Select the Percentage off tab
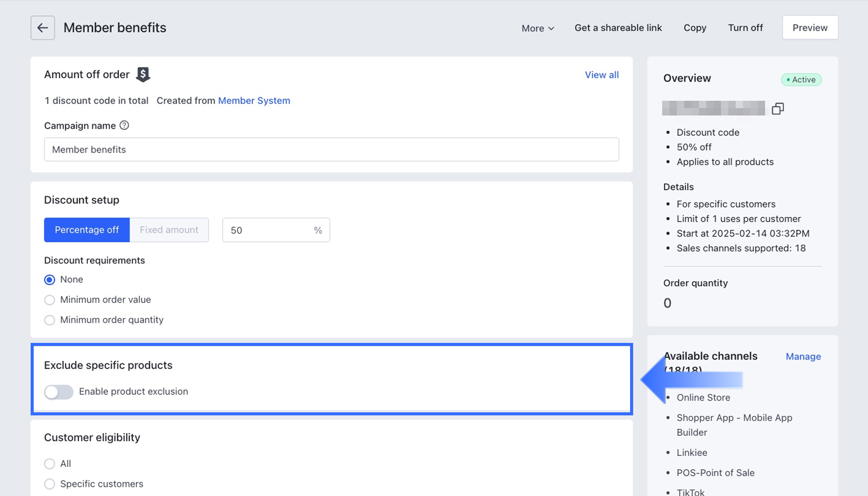Viewport: 868px width, 496px height. (87, 230)
